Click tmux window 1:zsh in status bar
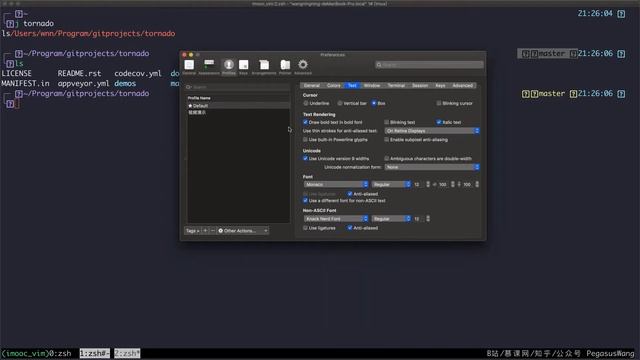 (95, 353)
